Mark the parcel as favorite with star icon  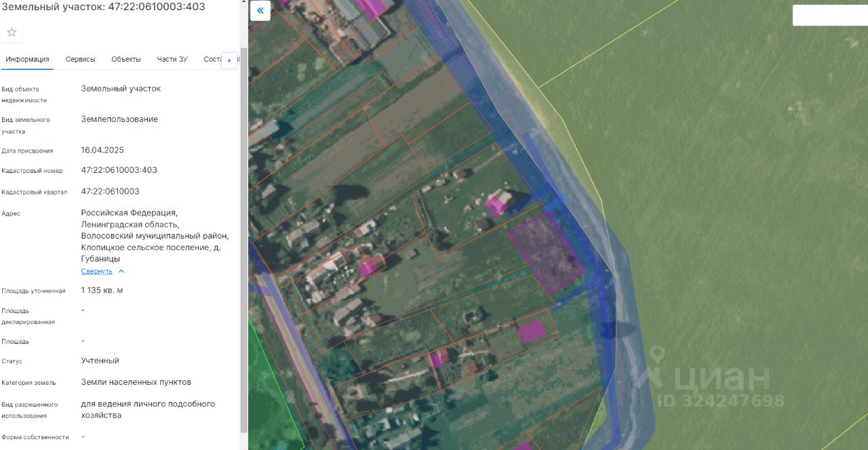[12, 32]
